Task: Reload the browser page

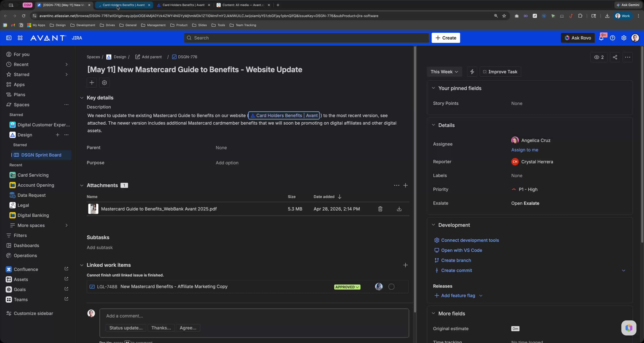Action: click(23, 16)
